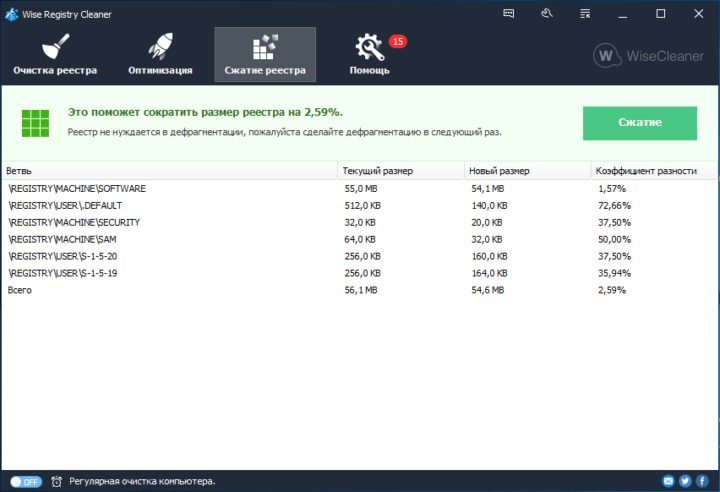Switch to the Оптимизация tab
The height and width of the screenshot is (492, 720).
click(160, 54)
